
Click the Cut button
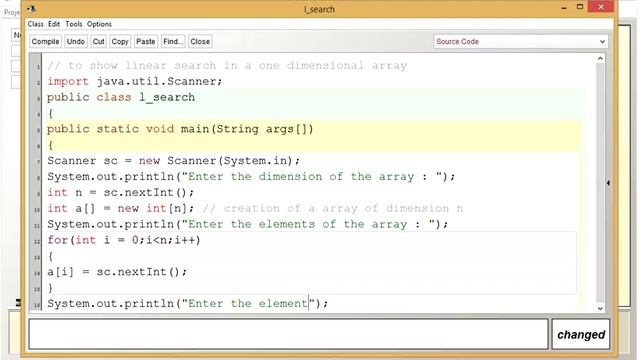(x=98, y=41)
